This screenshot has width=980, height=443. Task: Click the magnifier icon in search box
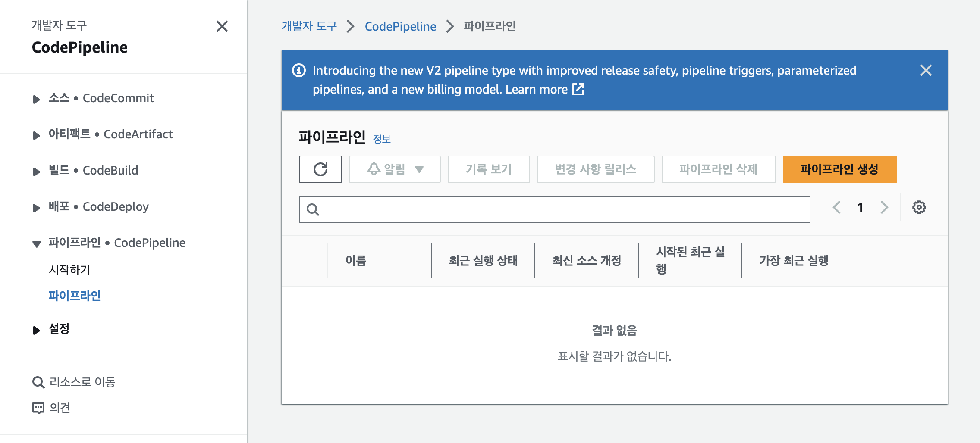pos(313,209)
